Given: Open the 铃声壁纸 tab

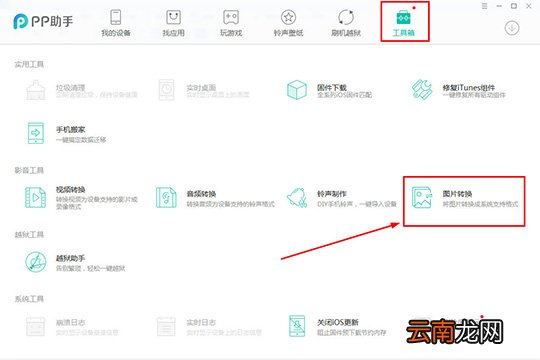Looking at the screenshot, I should click(289, 23).
